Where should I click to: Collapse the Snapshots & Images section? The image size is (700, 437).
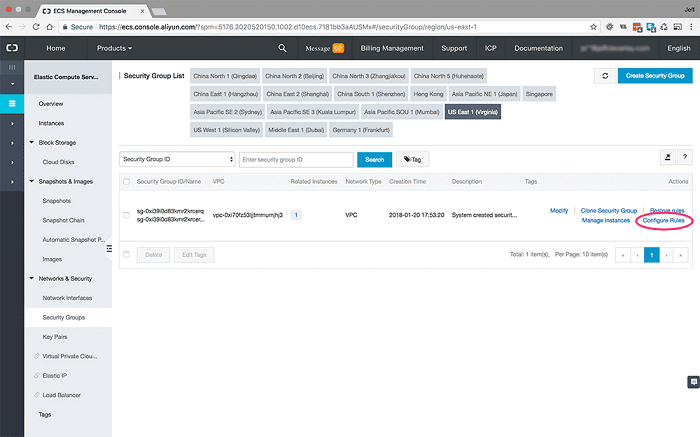[x=32, y=181]
